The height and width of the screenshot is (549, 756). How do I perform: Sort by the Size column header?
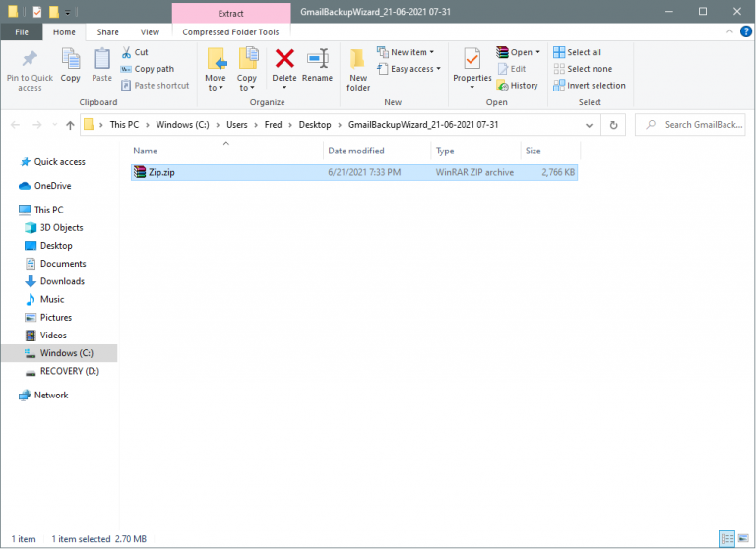click(x=550, y=151)
